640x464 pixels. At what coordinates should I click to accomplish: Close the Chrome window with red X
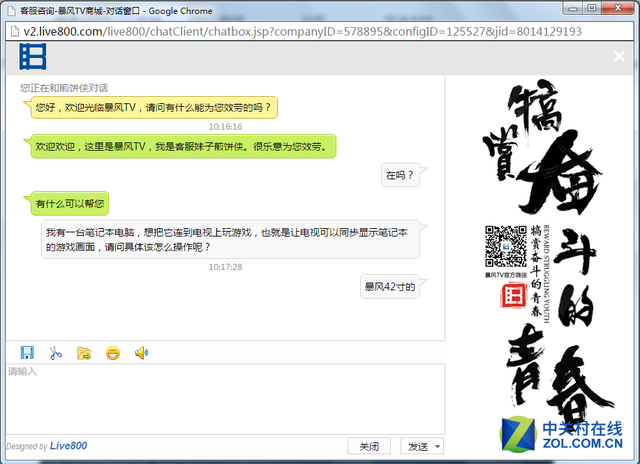point(618,8)
